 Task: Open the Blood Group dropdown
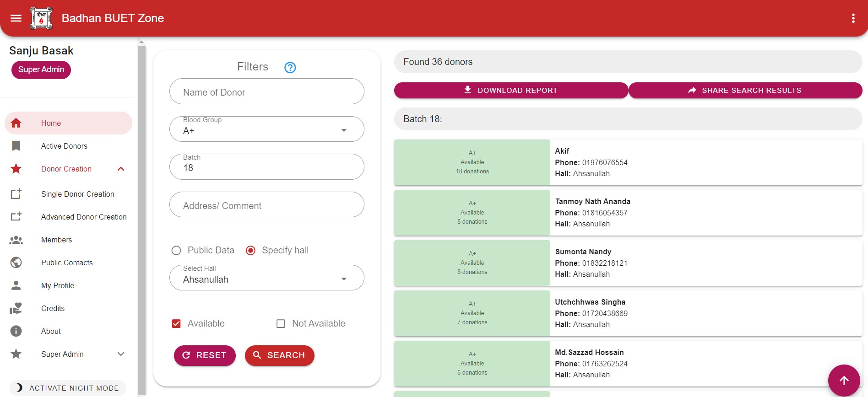pos(266,129)
